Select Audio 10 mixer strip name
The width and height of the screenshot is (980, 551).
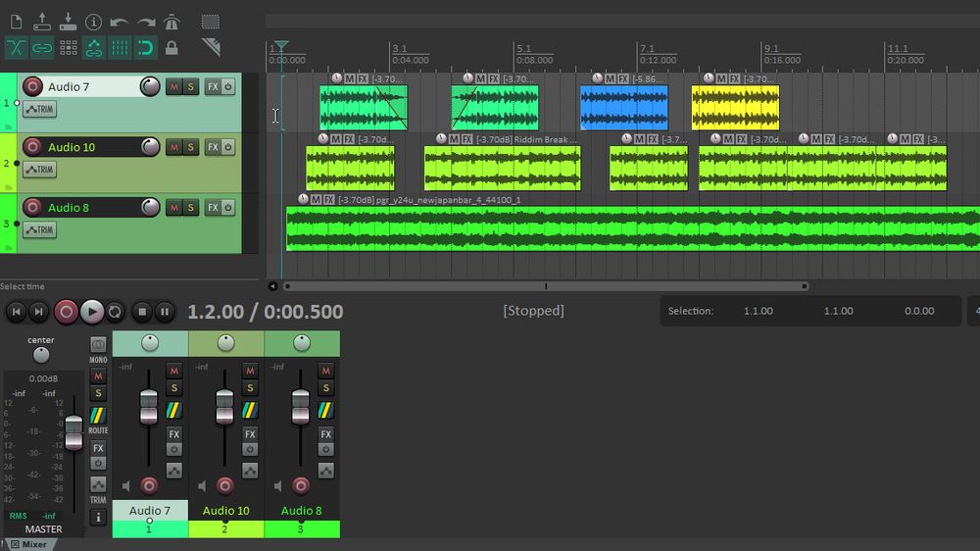[x=225, y=511]
